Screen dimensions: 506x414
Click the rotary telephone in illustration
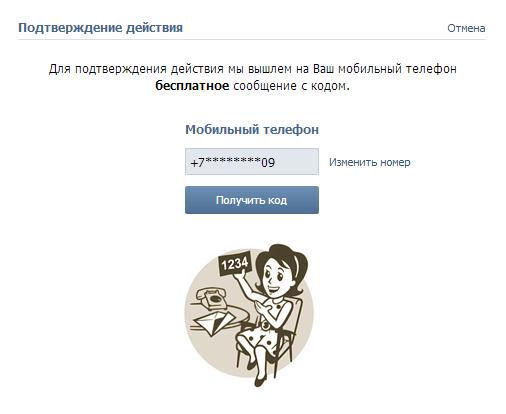pos(211,297)
